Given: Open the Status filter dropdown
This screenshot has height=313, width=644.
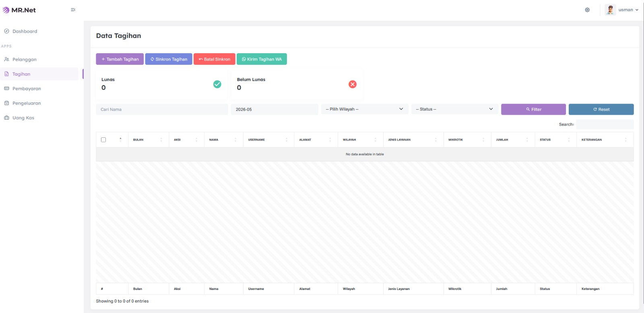Looking at the screenshot, I should pos(455,109).
